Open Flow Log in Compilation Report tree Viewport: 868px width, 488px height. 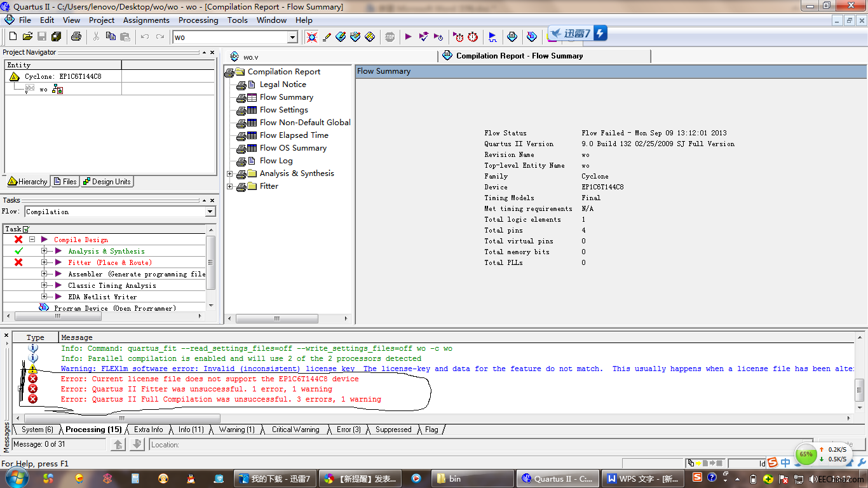point(276,161)
